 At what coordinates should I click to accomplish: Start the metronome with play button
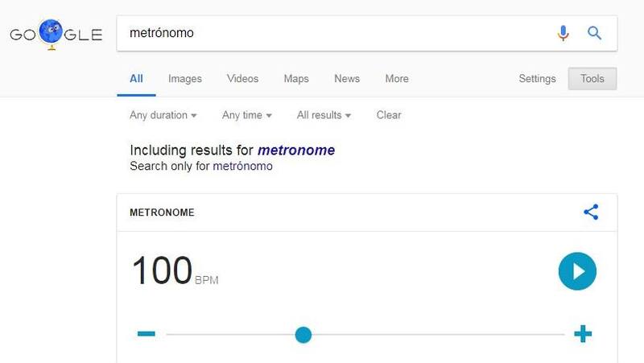coord(577,271)
